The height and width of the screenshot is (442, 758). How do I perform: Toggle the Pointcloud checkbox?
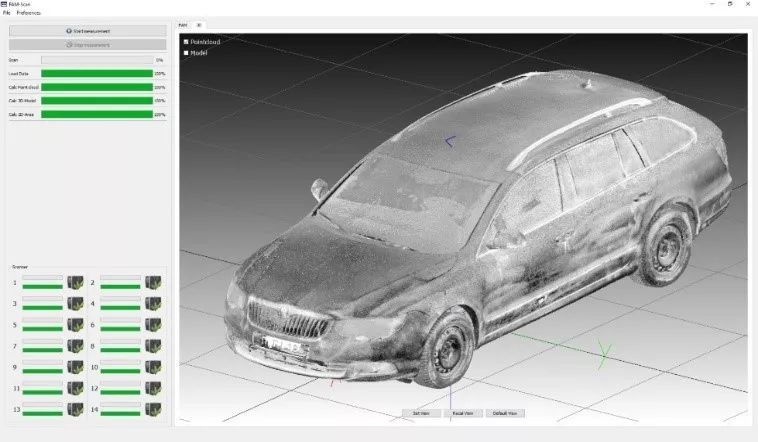coord(186,42)
